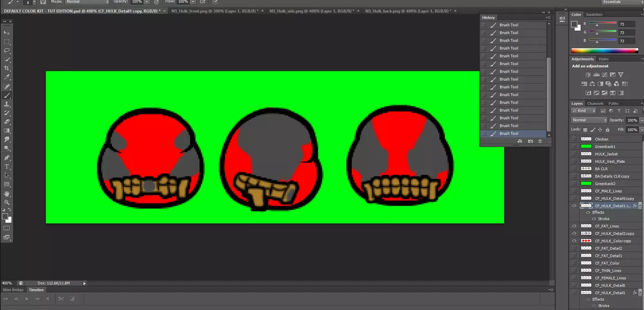This screenshot has height=310, width=644.
Task: Select the Horizontal Type tool
Action: [x=7, y=166]
